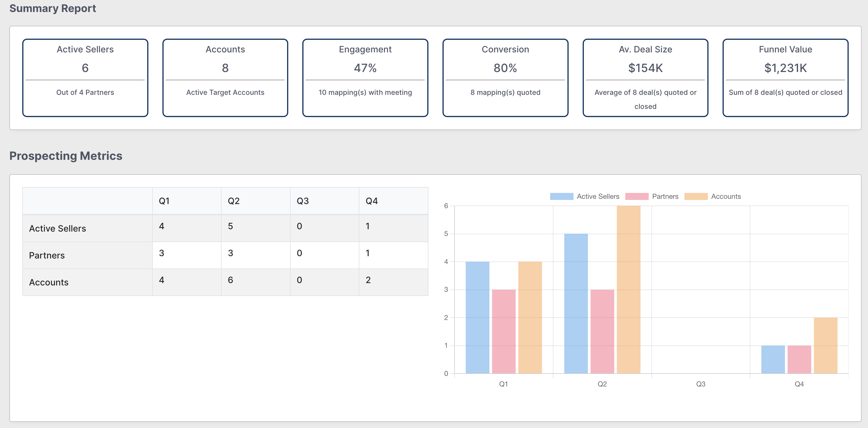The height and width of the screenshot is (428, 868).
Task: Select the Q4 column header
Action: (x=372, y=201)
